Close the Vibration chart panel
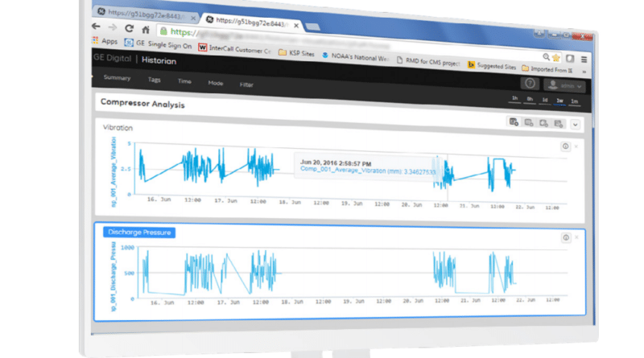 tap(576, 147)
